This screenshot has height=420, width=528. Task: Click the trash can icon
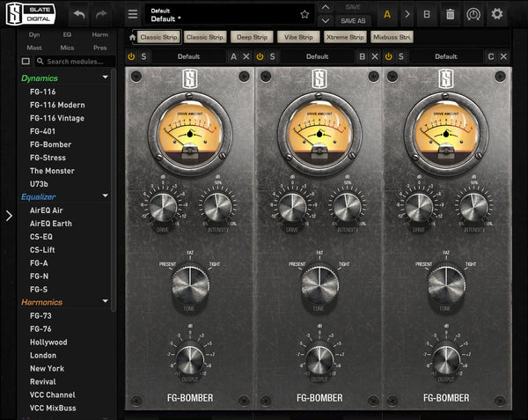(450, 14)
